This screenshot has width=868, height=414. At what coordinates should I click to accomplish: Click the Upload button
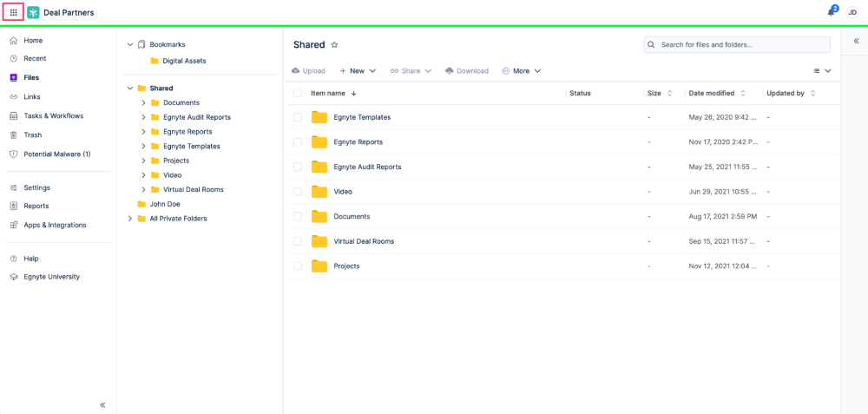pos(308,71)
